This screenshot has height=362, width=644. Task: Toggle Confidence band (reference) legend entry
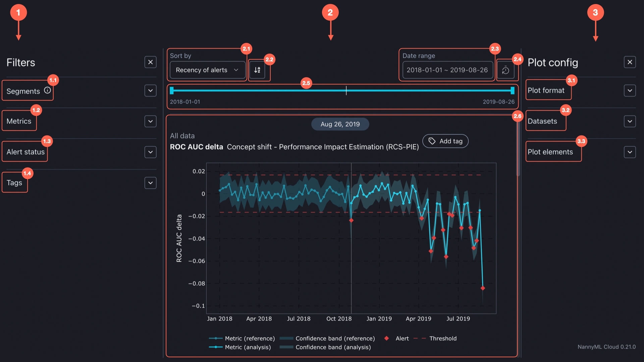coord(335,339)
